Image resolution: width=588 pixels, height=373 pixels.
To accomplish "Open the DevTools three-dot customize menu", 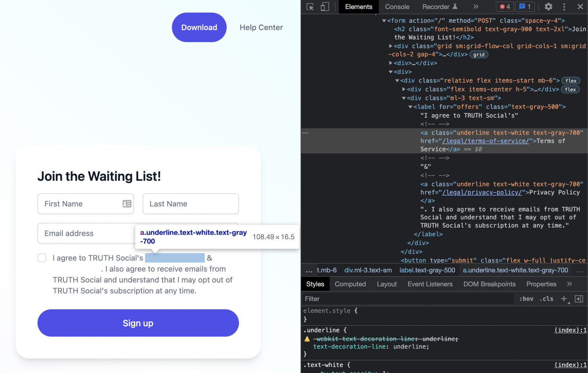I will coord(564,7).
